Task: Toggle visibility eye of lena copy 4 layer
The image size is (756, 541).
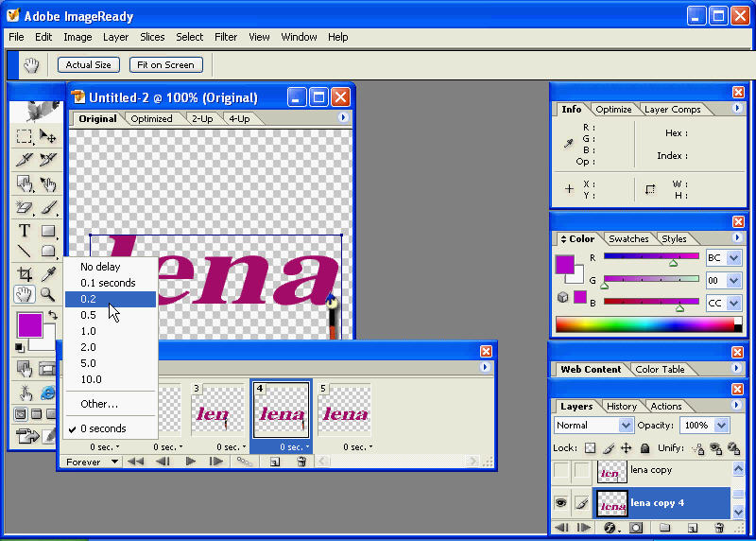Action: click(561, 504)
